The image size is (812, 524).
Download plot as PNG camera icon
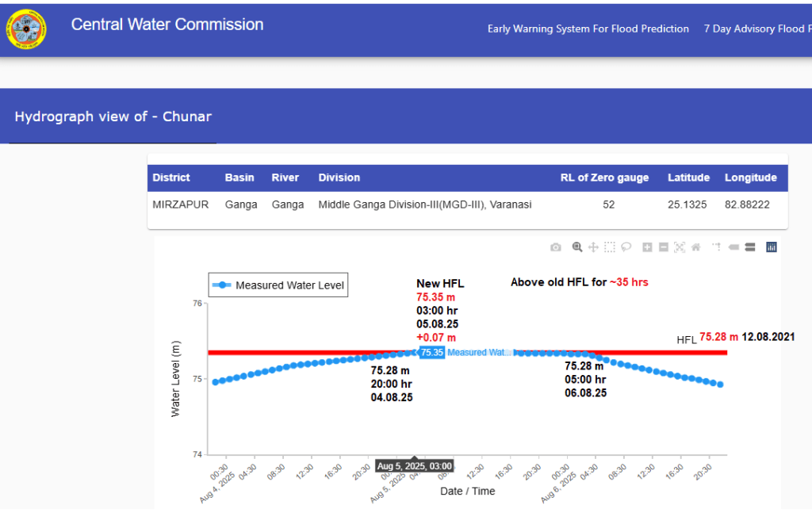click(x=556, y=247)
